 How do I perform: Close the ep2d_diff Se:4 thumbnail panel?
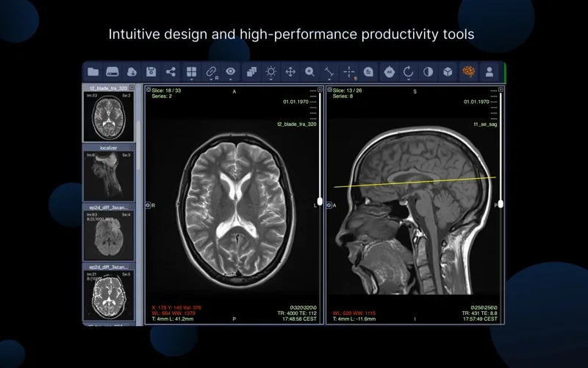tap(132, 207)
